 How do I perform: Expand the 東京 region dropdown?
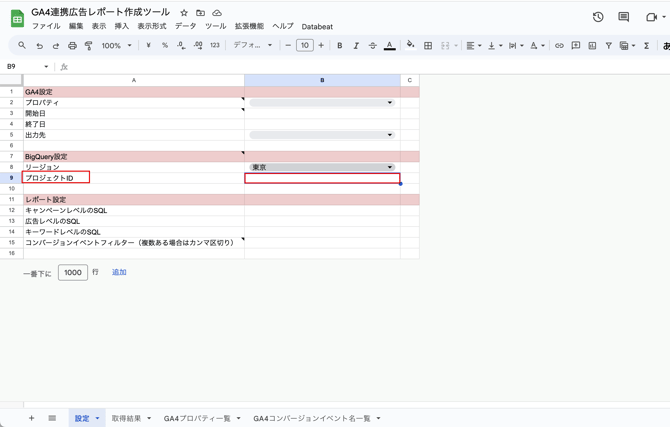click(x=322, y=167)
